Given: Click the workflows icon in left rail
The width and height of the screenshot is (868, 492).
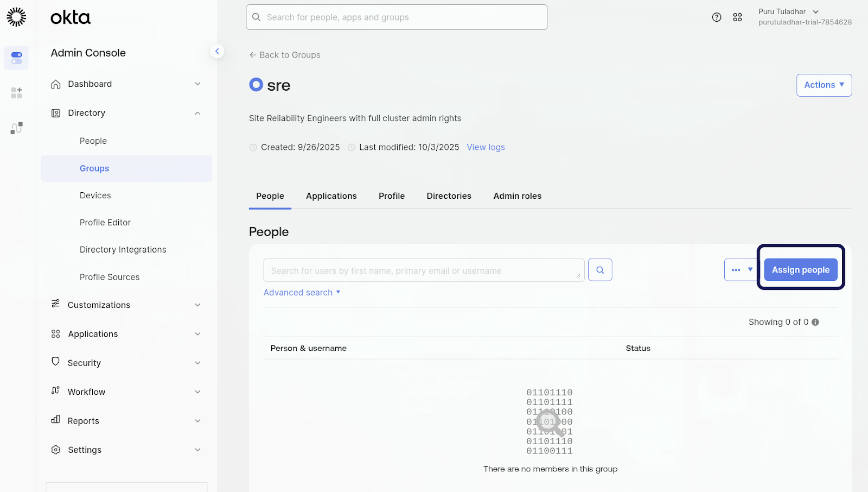Looking at the screenshot, I should pyautogui.click(x=16, y=128).
